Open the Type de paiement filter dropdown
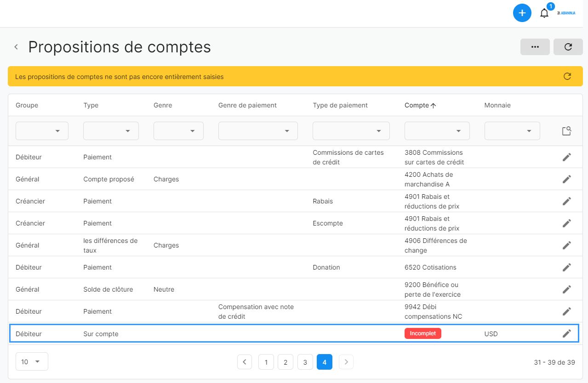This screenshot has height=383, width=588. (351, 131)
